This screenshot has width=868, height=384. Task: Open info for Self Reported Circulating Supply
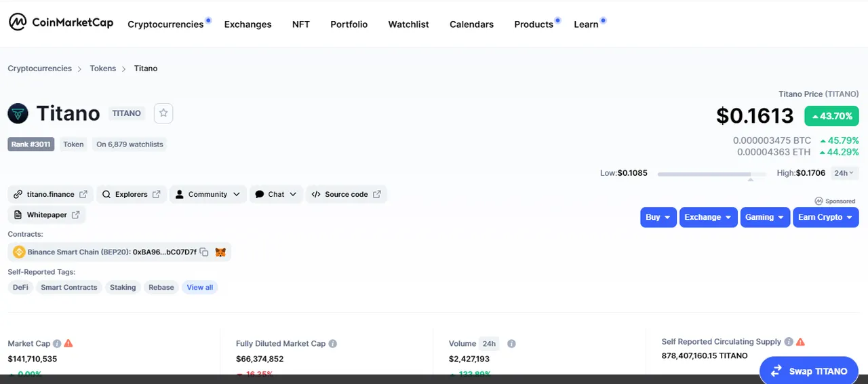coord(789,342)
